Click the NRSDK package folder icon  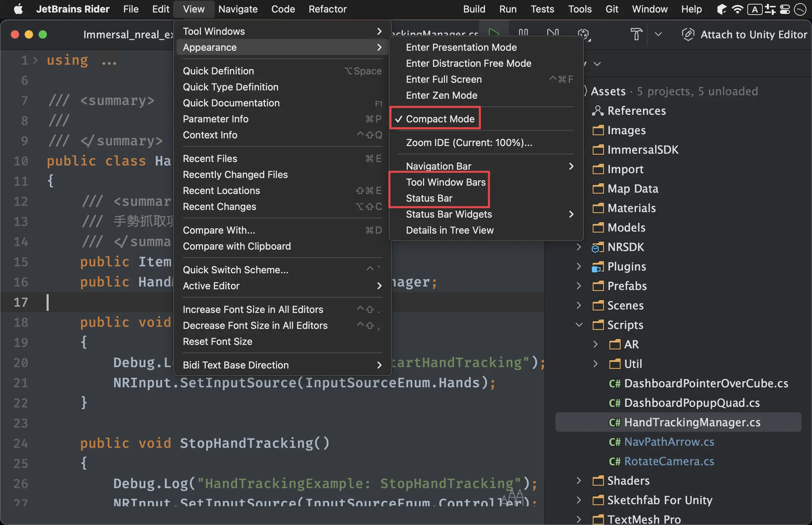click(x=598, y=247)
